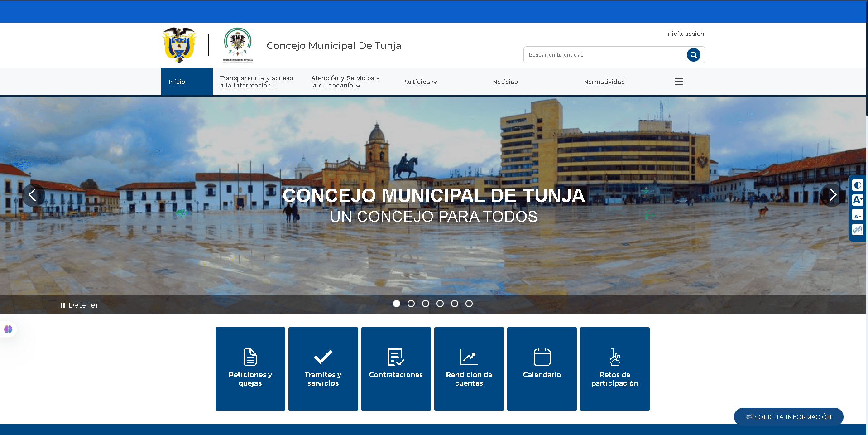Expand the Participa dropdown menu
The height and width of the screenshot is (435, 868).
(419, 82)
